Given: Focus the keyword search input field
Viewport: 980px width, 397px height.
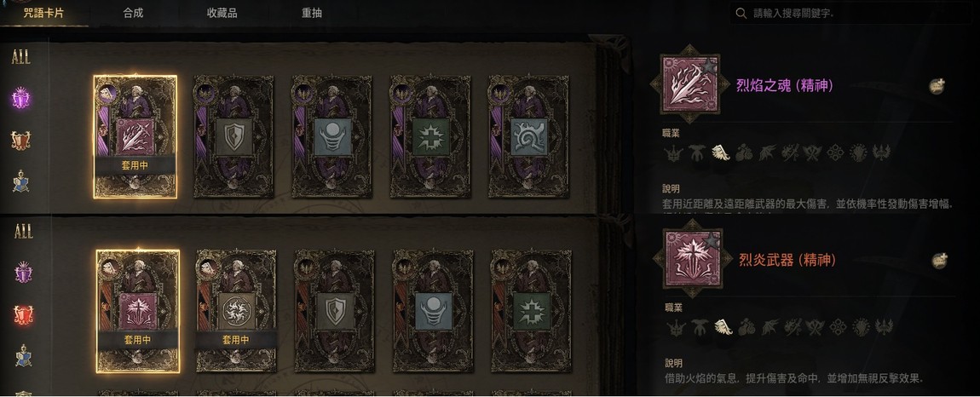Looking at the screenshot, I should click(852, 13).
